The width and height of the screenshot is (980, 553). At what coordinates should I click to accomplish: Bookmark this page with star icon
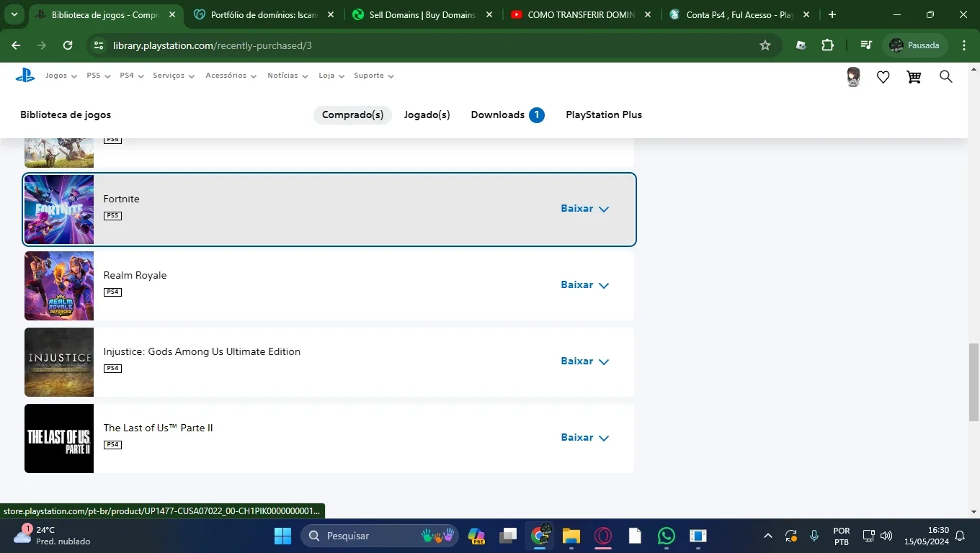coord(765,45)
